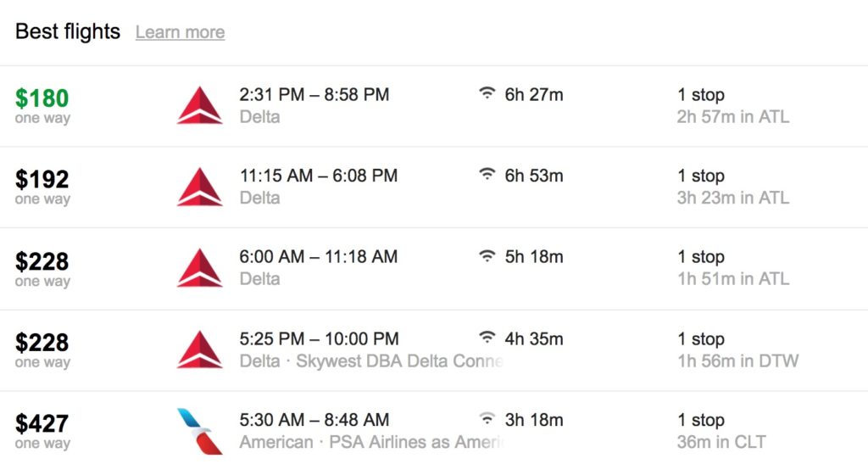Pick the 6:00 AM – 11:18 AM departure
868x464 pixels.
point(318,257)
